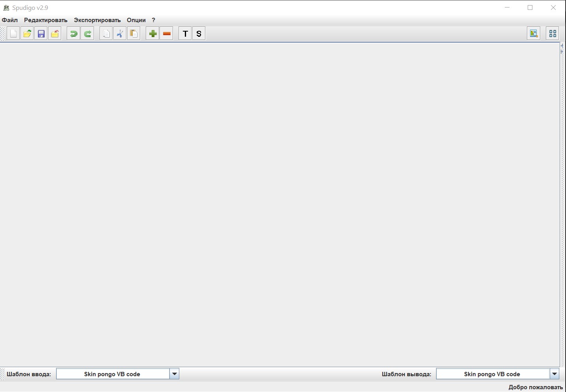Screen dimensions: 566x392
Task: Paste from the clipboard icon
Action: [134, 34]
